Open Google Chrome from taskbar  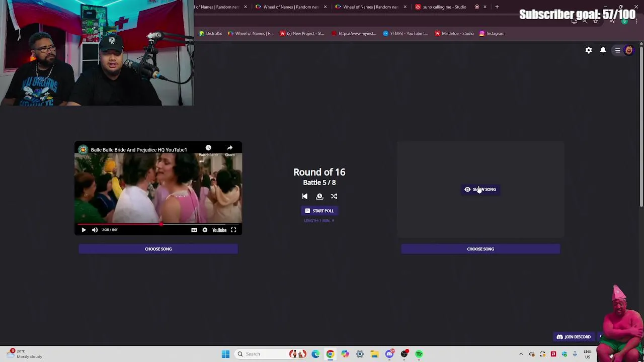click(x=330, y=354)
